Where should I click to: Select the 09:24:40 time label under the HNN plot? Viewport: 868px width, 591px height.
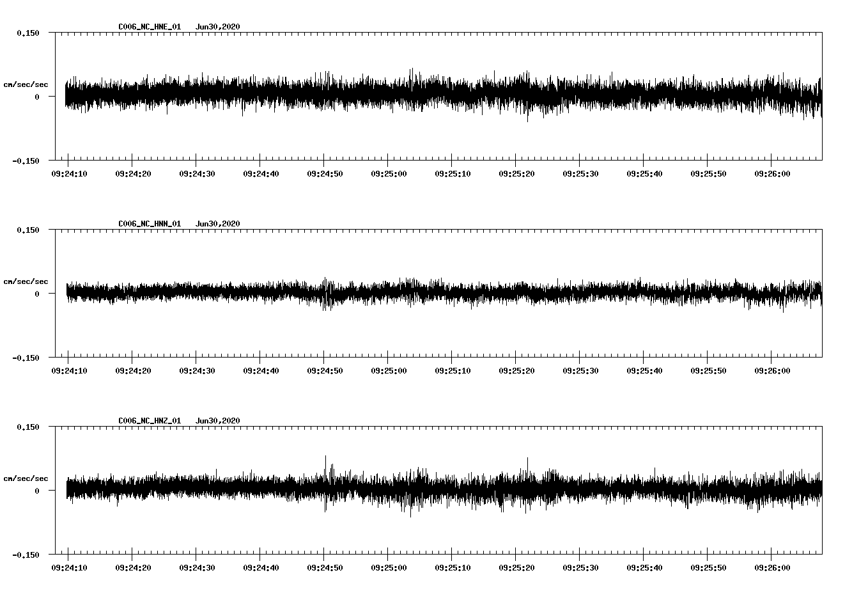click(261, 371)
